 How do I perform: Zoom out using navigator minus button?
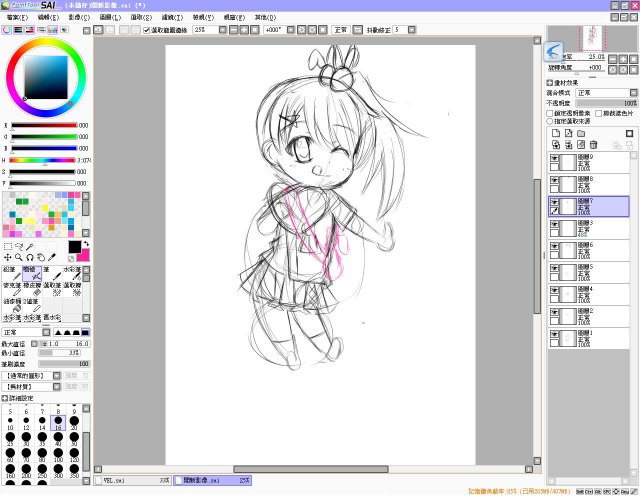(613, 59)
